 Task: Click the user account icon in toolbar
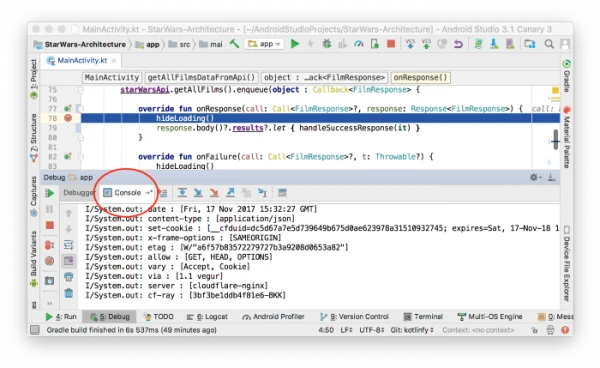pyautogui.click(x=565, y=44)
